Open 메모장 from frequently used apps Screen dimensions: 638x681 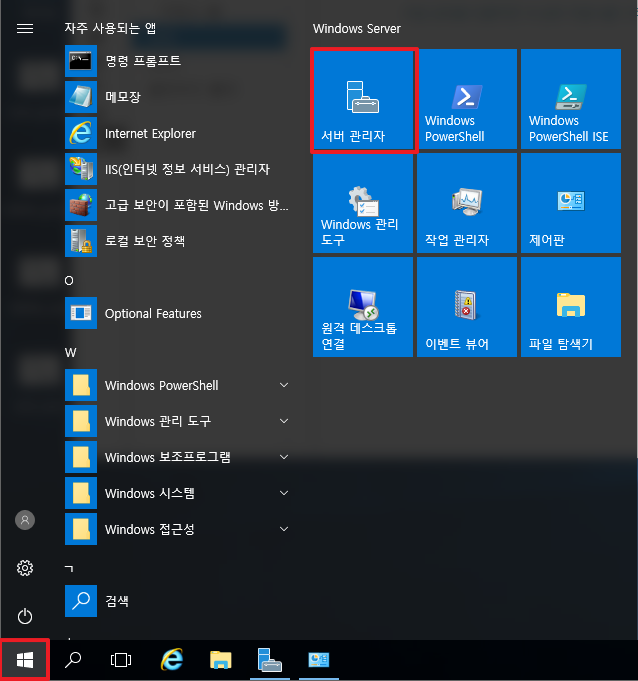click(177, 97)
